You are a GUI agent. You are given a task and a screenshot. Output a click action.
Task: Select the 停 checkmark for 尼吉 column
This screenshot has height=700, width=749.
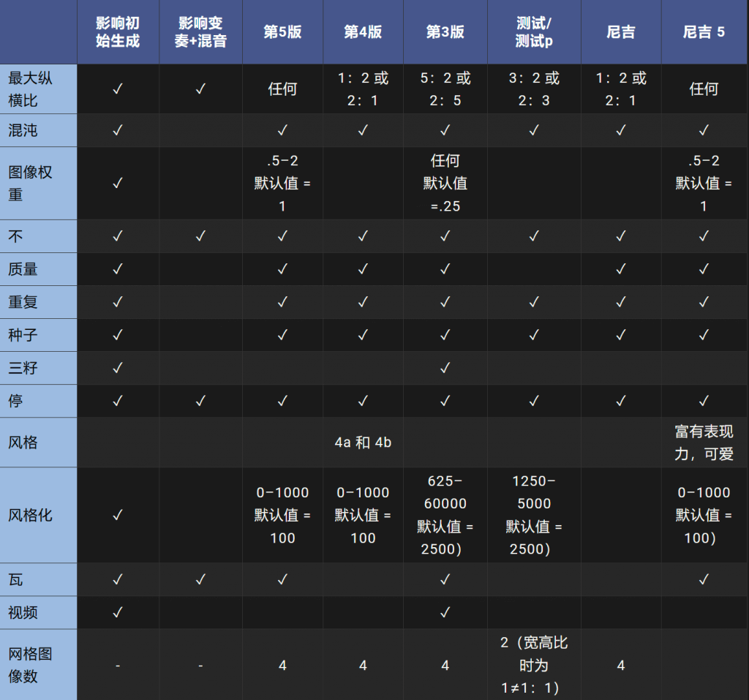click(x=620, y=401)
